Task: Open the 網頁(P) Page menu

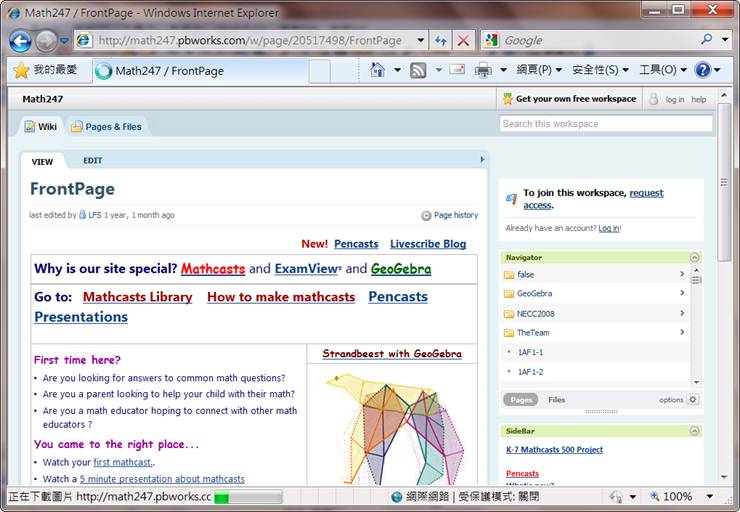Action: click(539, 70)
